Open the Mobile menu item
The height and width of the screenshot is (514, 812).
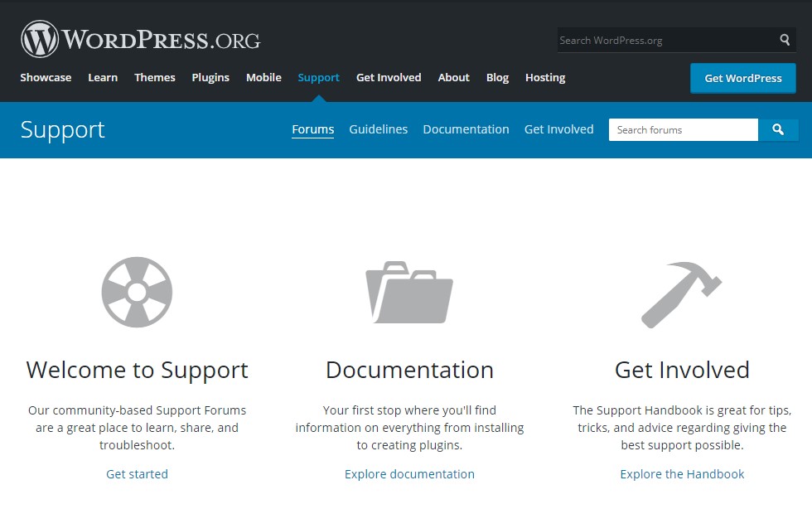(x=263, y=78)
